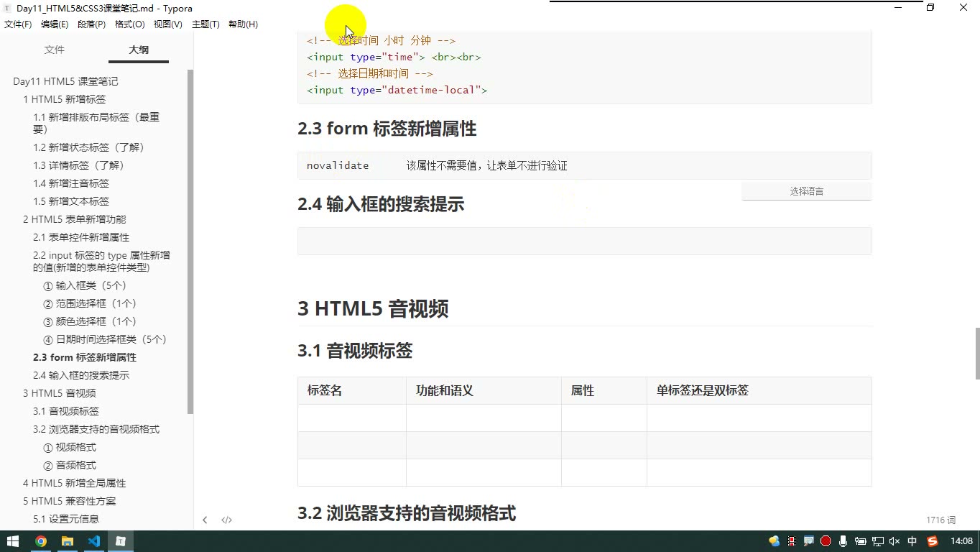Jump to 3.1 音视频标签 in outline
The image size is (980, 552).
point(66,411)
